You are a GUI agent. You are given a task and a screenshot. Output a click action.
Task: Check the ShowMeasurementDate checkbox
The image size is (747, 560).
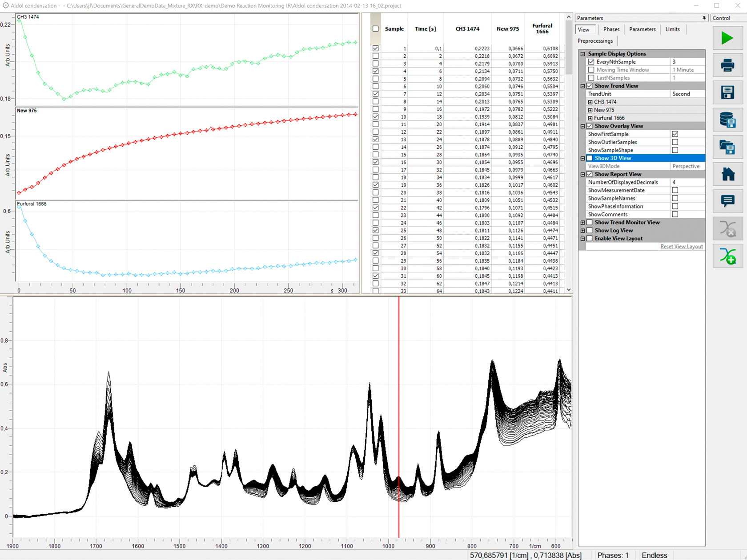675,190
